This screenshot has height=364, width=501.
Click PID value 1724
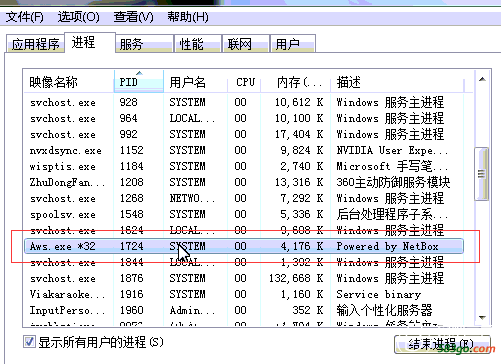pos(132,246)
